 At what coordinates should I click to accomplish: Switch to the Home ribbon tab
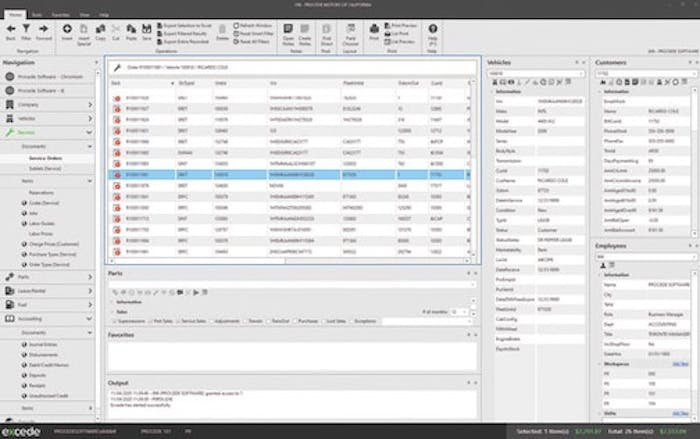click(15, 15)
